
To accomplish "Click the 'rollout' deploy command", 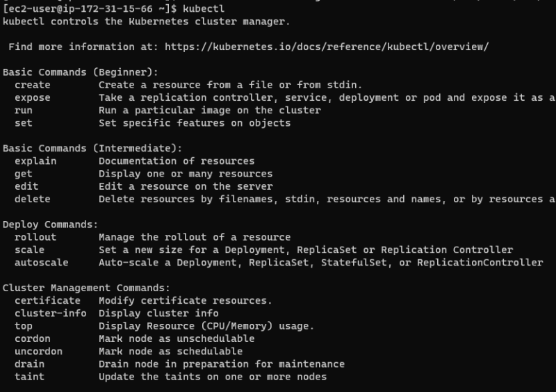I will pos(35,237).
